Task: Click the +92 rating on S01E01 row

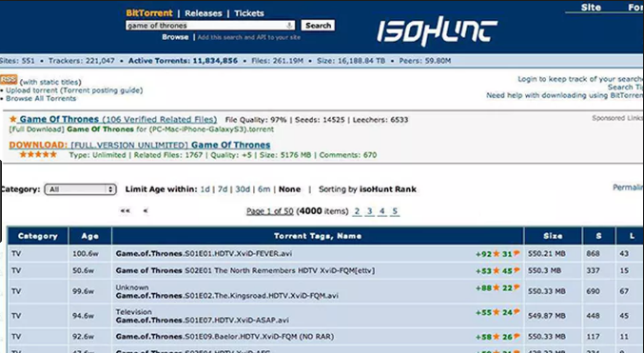Action: (x=483, y=254)
